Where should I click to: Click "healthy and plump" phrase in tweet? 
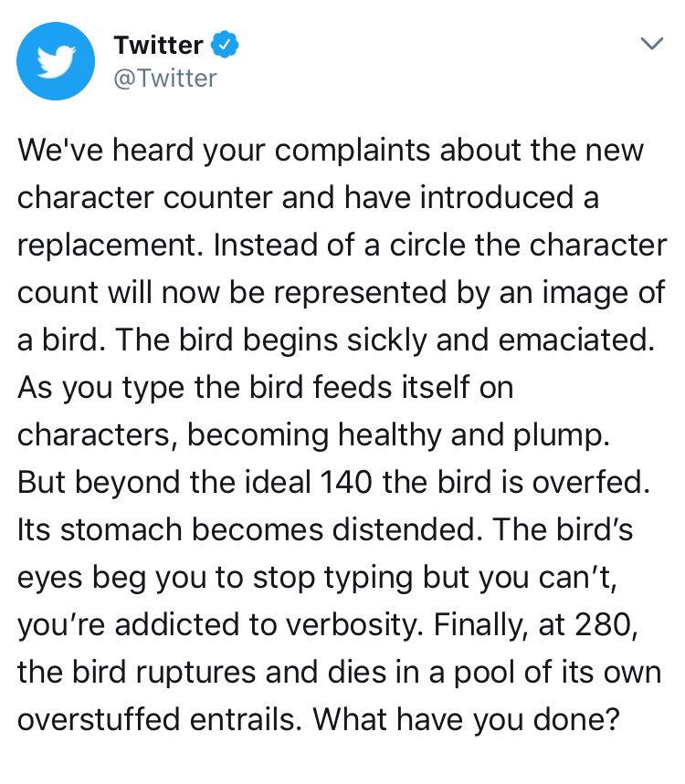tap(472, 436)
